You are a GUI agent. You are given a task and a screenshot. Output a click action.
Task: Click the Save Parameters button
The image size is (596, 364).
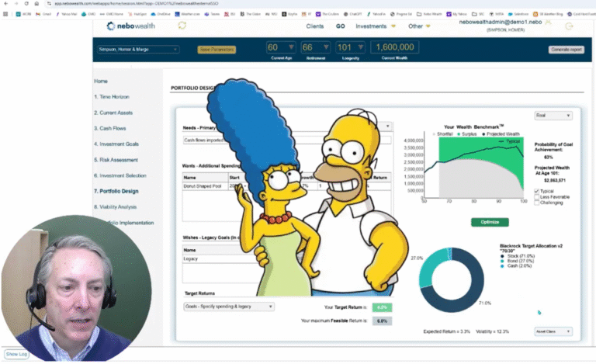coord(217,50)
